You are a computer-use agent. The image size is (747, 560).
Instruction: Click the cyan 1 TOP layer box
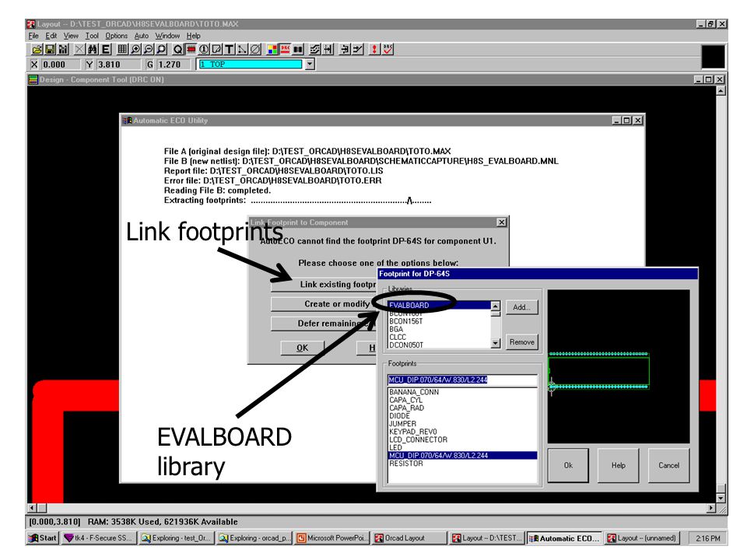pyautogui.click(x=251, y=65)
